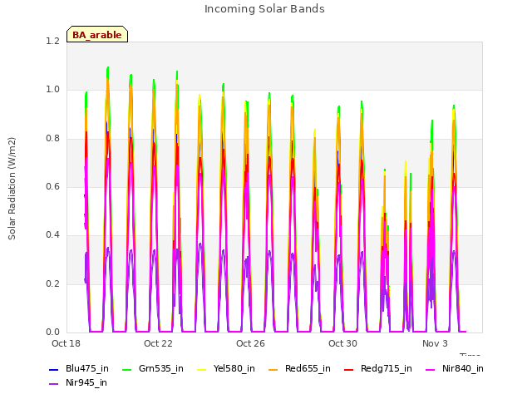Click the 0.2 y-axis tick label
The width and height of the screenshot is (532, 399).
point(52,284)
